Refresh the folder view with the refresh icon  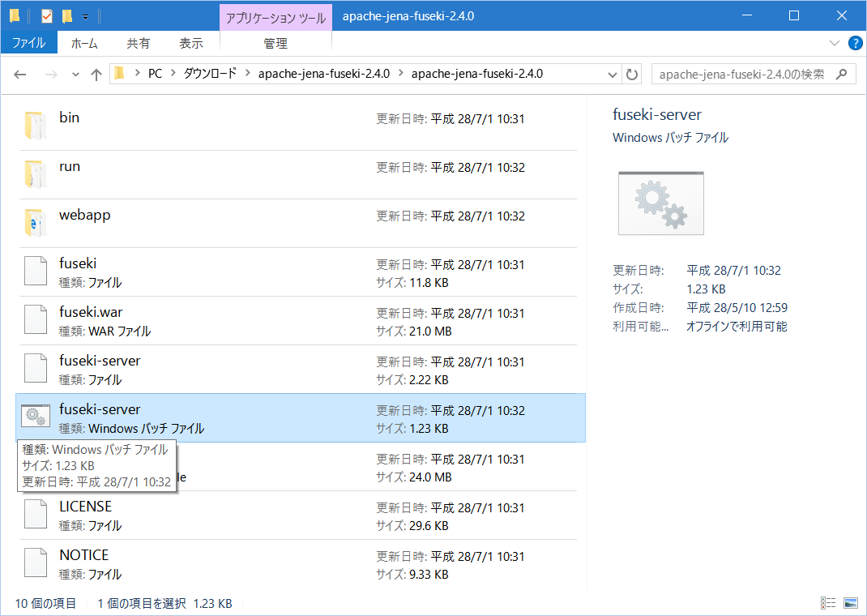pyautogui.click(x=632, y=74)
